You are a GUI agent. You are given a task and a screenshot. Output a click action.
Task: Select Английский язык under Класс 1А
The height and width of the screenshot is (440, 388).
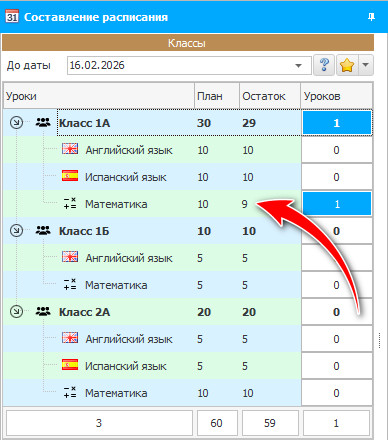click(129, 150)
